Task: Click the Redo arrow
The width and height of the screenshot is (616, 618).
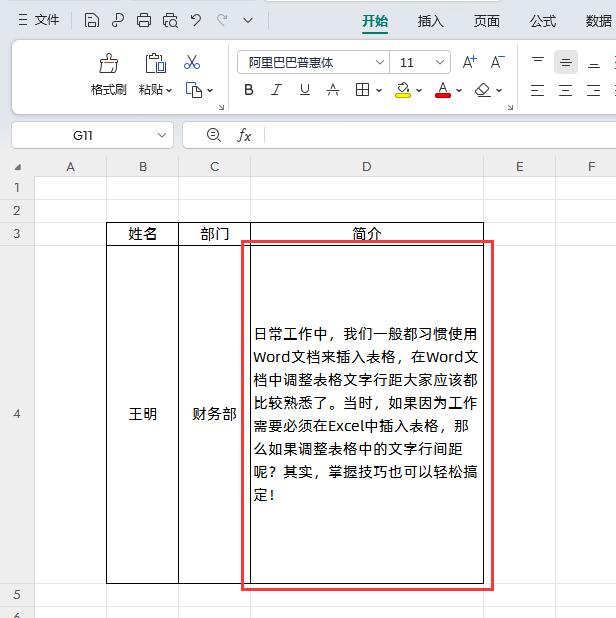Action: point(222,20)
